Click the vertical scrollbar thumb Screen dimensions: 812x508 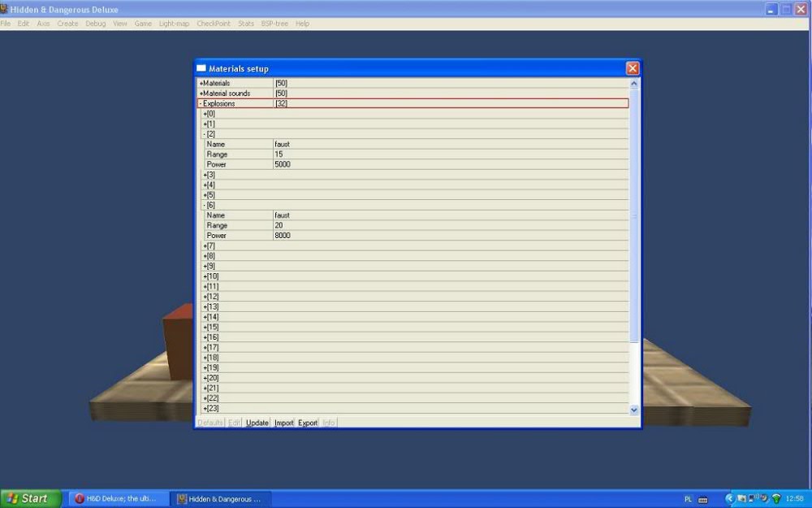click(634, 215)
